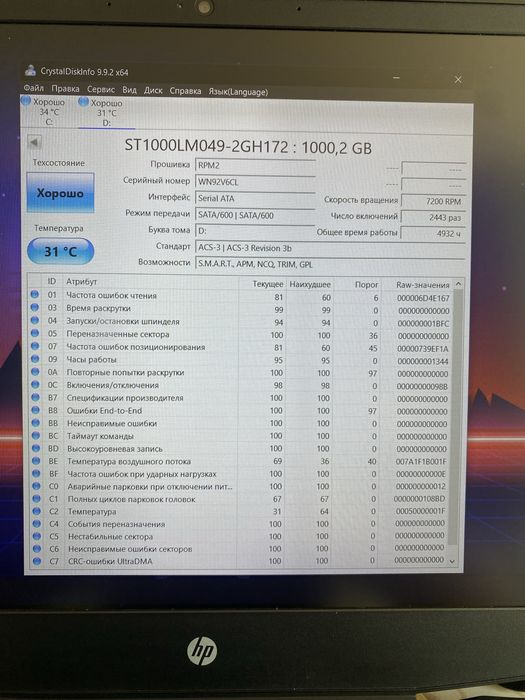The width and height of the screenshot is (525, 700).
Task: Click the S.M.A.R.T. features field
Action: (x=330, y=264)
